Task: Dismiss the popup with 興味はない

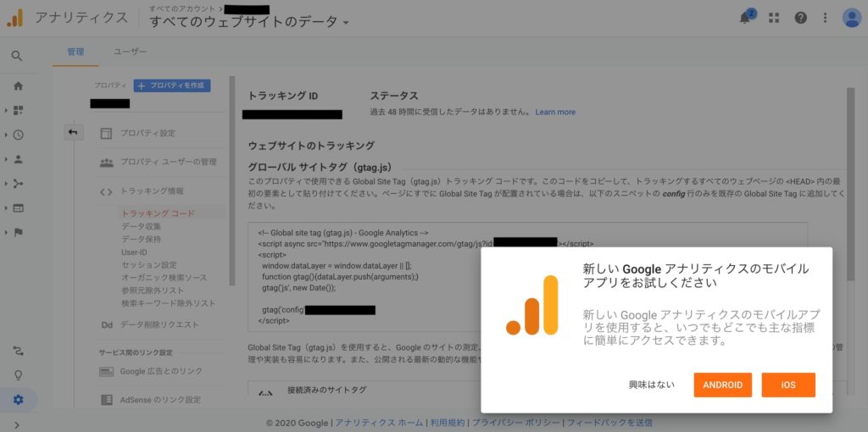Action: click(652, 385)
